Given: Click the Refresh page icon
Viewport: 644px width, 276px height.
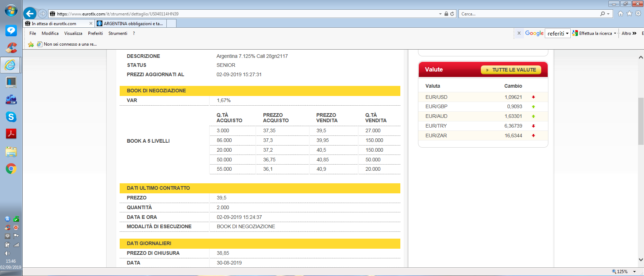Looking at the screenshot, I should (452, 14).
